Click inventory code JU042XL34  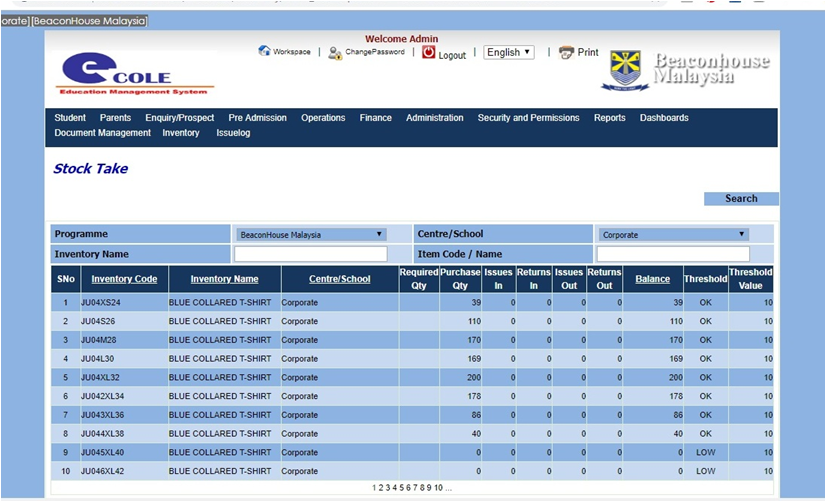tap(102, 396)
